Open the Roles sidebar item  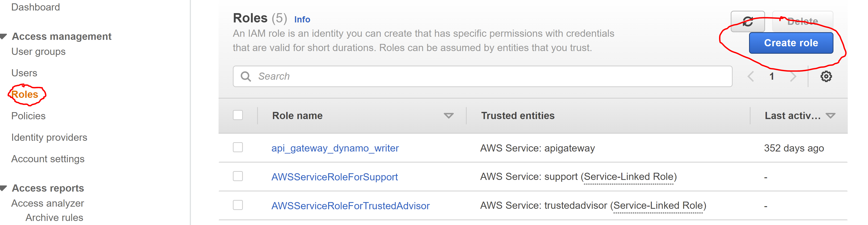pos(25,94)
